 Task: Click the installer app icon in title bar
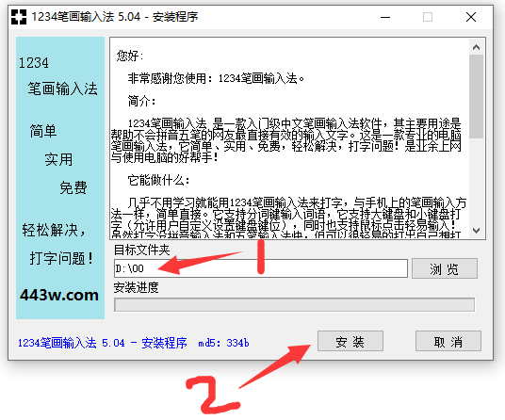tap(19, 17)
